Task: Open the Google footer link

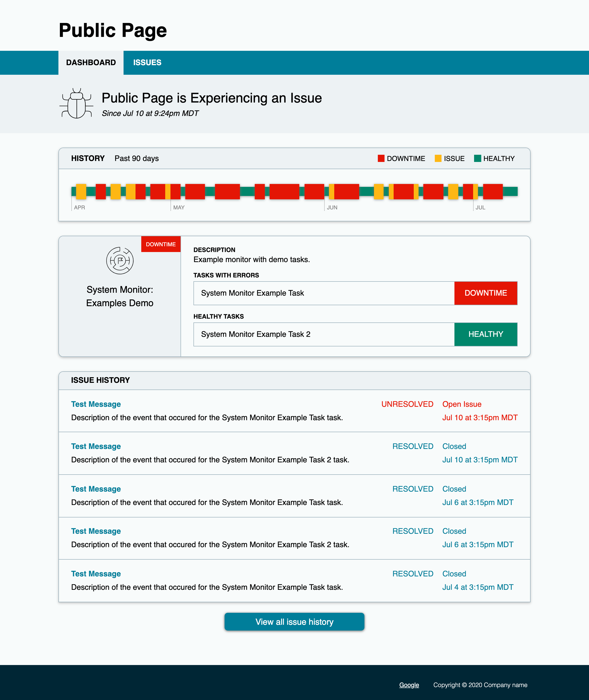Action: coord(409,685)
